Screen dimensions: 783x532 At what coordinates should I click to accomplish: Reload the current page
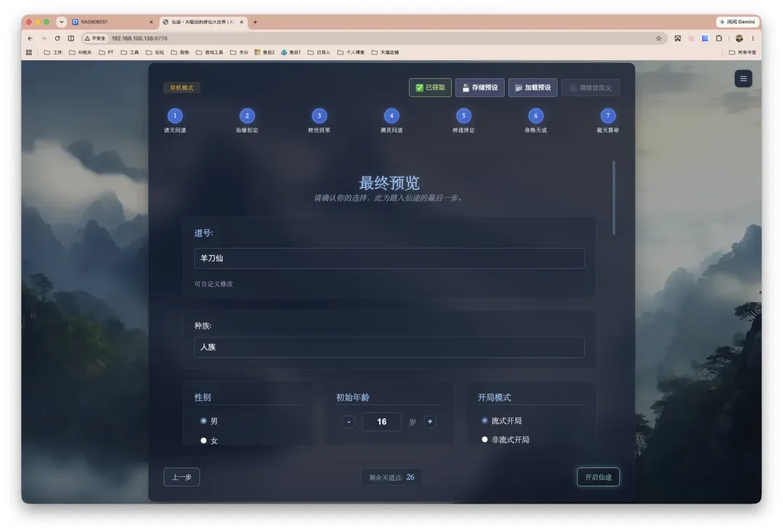[x=57, y=38]
